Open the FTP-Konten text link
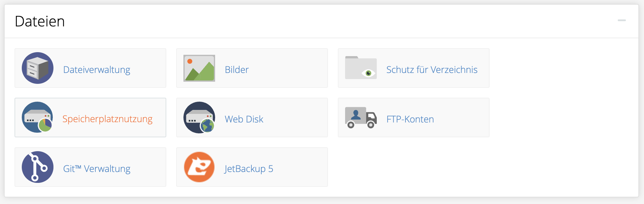Screen dimensions: 644x204 [x=410, y=119]
